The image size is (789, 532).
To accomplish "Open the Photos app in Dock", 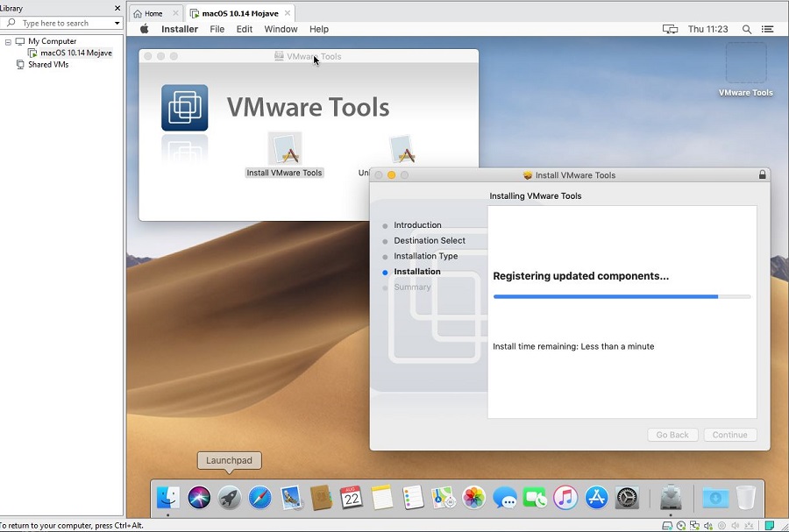I will pos(474,498).
